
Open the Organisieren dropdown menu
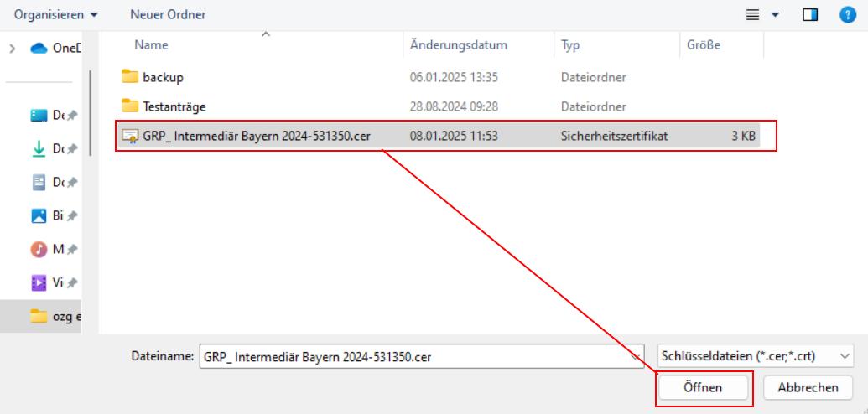tap(55, 14)
